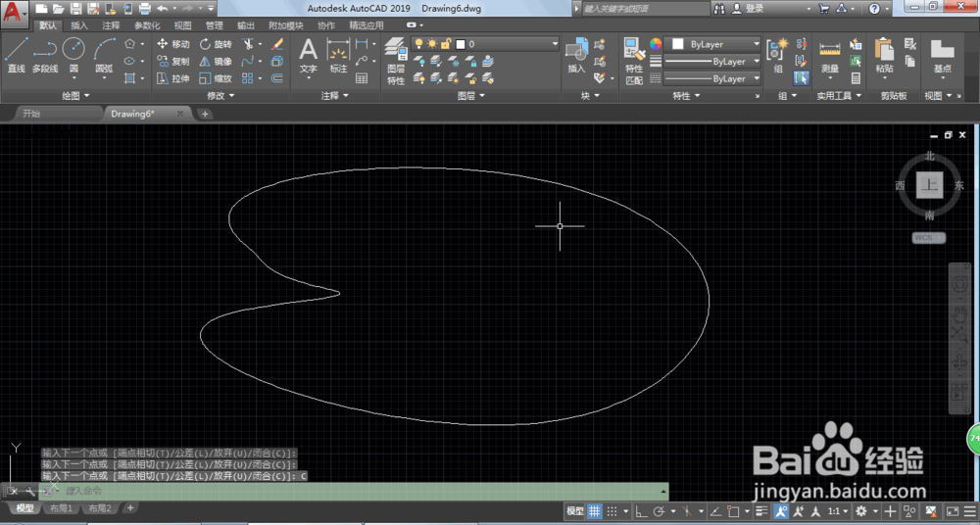Select the Trim scissors tool

pos(248,44)
